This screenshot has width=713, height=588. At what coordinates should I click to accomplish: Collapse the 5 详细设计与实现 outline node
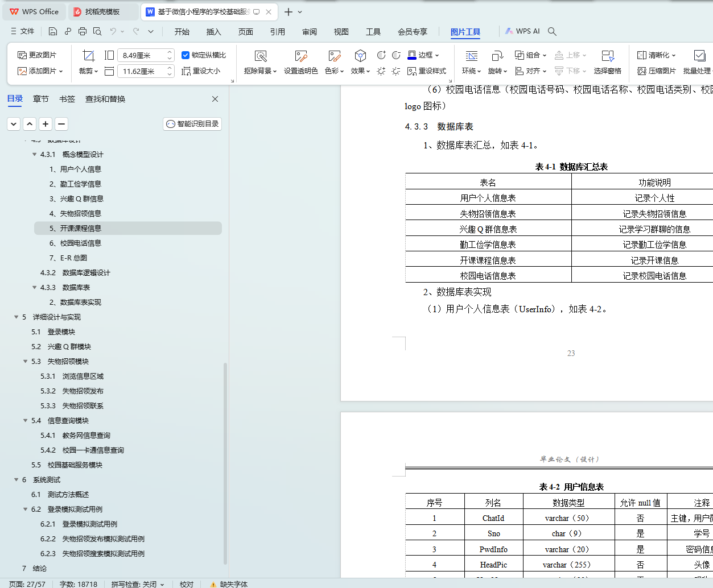pyautogui.click(x=16, y=317)
